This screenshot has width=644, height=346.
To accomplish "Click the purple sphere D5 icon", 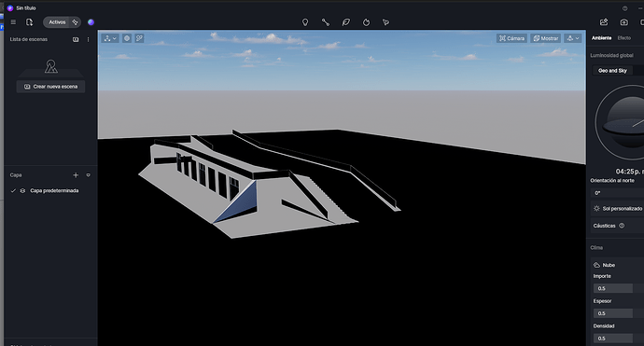I will click(x=91, y=22).
